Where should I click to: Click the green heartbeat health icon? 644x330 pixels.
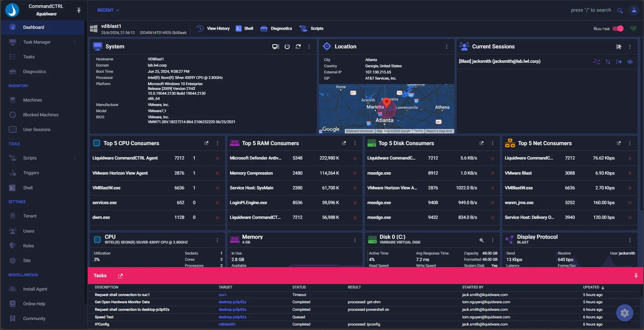point(633,28)
